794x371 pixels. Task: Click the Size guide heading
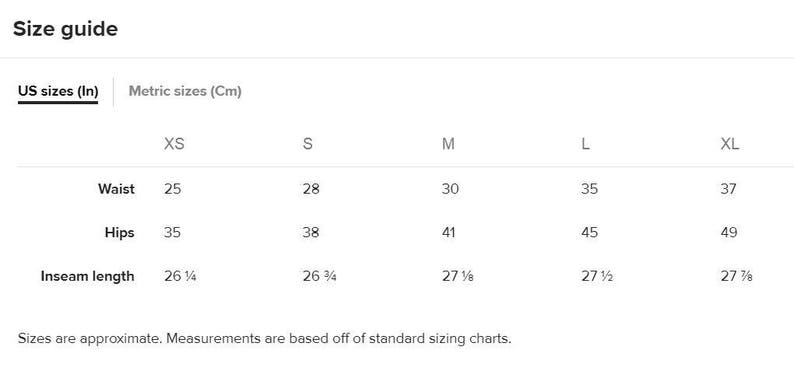[x=65, y=29]
